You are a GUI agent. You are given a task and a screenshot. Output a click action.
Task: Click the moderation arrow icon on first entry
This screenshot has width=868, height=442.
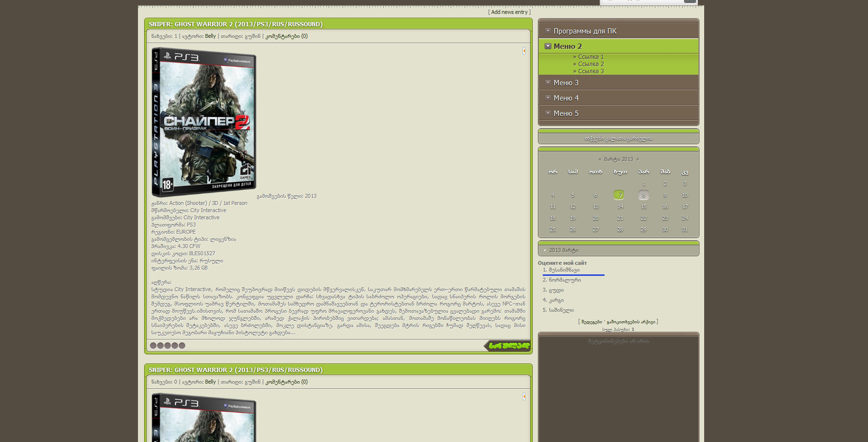[524, 51]
